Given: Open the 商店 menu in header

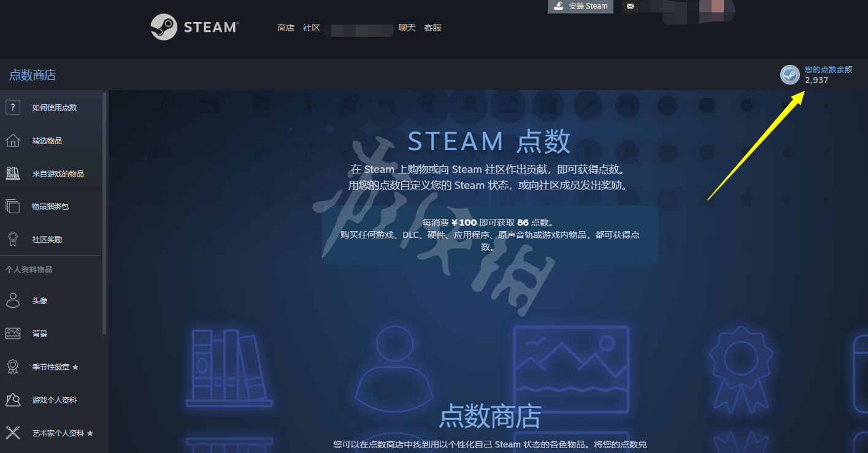Looking at the screenshot, I should click(x=286, y=28).
